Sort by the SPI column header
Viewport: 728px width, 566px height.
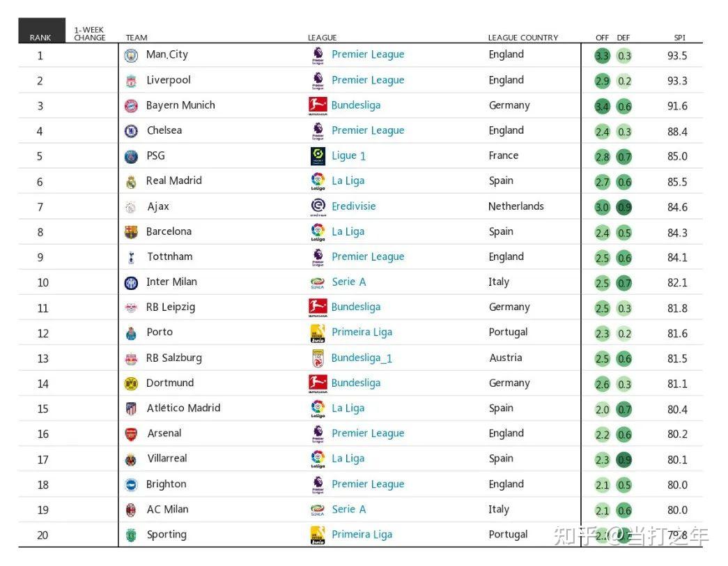[x=679, y=38]
